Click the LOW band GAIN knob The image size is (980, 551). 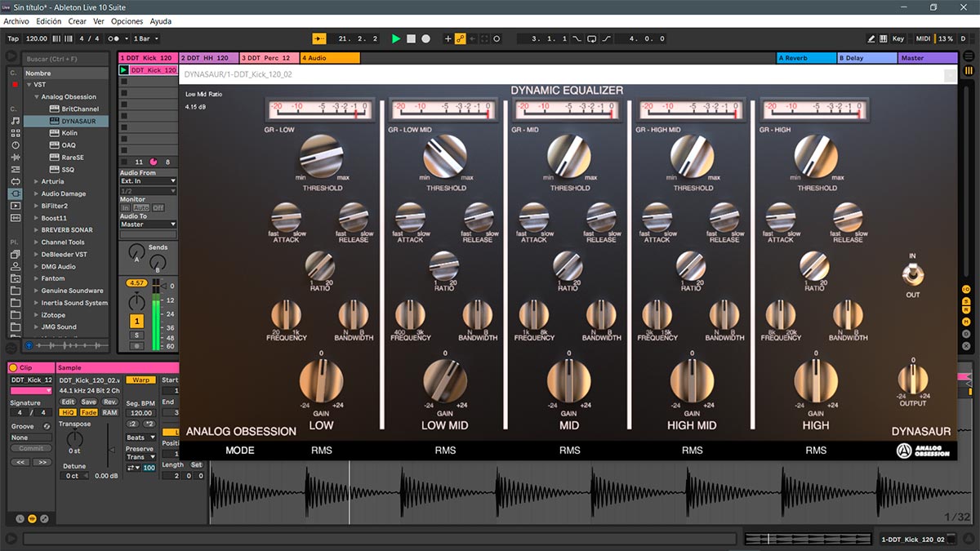pyautogui.click(x=321, y=381)
